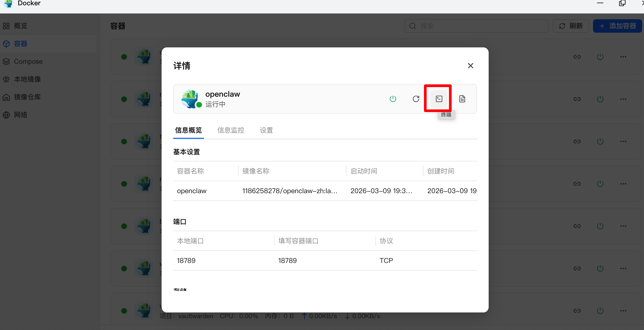644x330 pixels.
Task: Open 概览 in the sidebar
Action: click(x=20, y=26)
